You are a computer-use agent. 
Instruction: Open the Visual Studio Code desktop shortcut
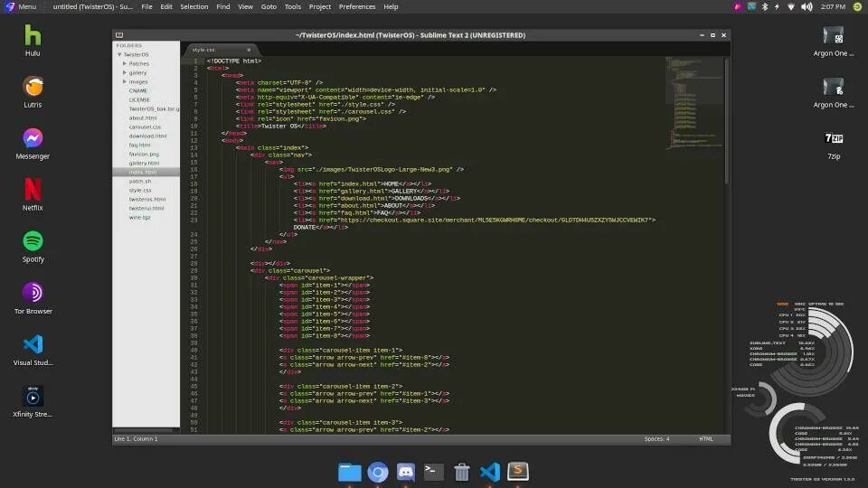click(x=33, y=351)
